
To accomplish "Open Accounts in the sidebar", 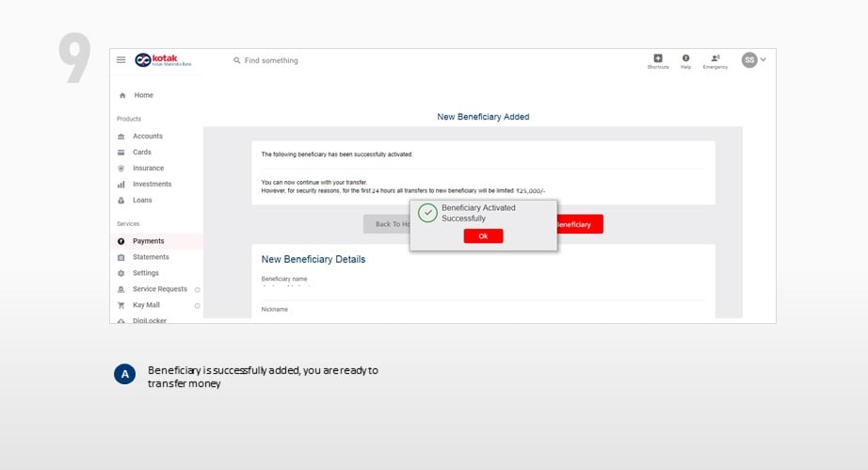I will point(147,137).
